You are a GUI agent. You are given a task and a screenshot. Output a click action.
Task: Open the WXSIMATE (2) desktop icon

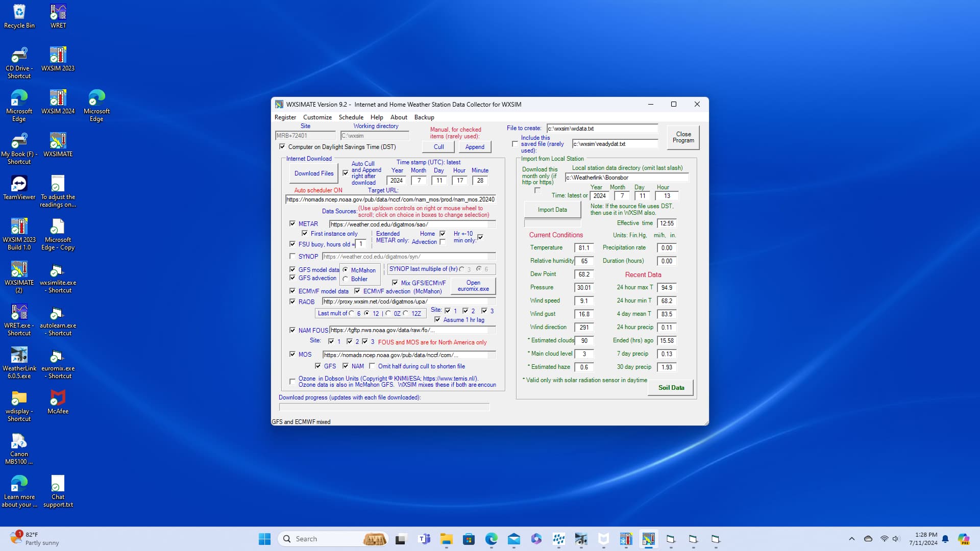coord(19,277)
